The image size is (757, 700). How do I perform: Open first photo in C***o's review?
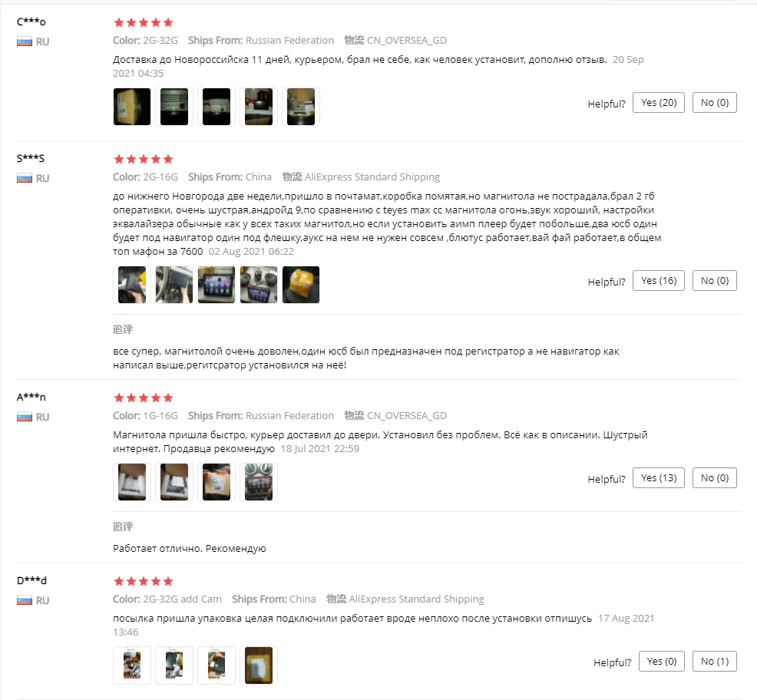[x=132, y=107]
